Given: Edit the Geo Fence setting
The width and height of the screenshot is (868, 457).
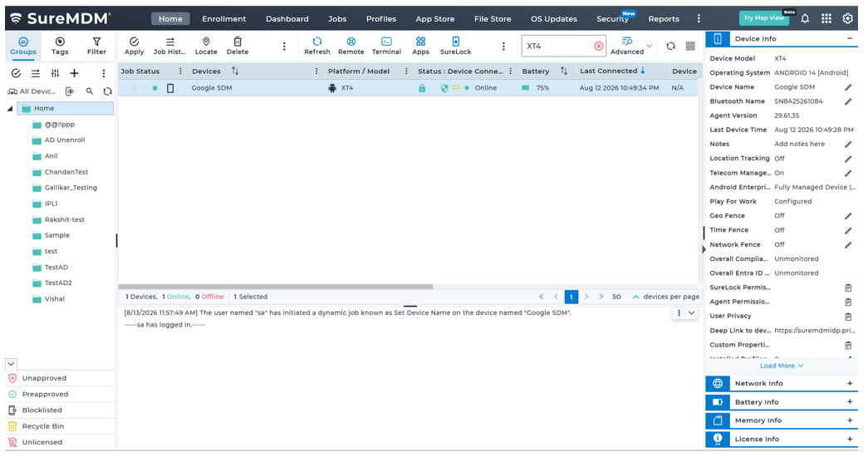Looking at the screenshot, I should pyautogui.click(x=848, y=216).
